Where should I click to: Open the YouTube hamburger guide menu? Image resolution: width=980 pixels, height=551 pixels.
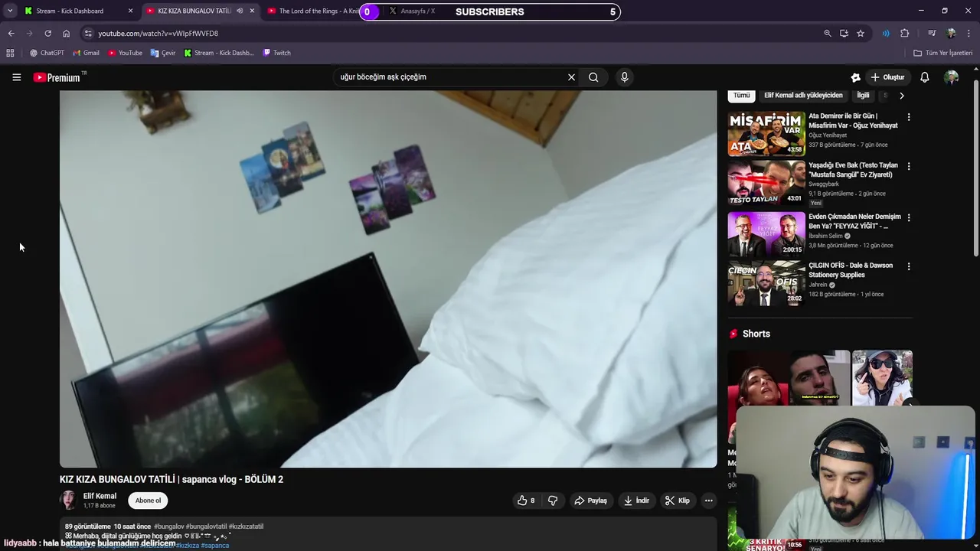16,77
